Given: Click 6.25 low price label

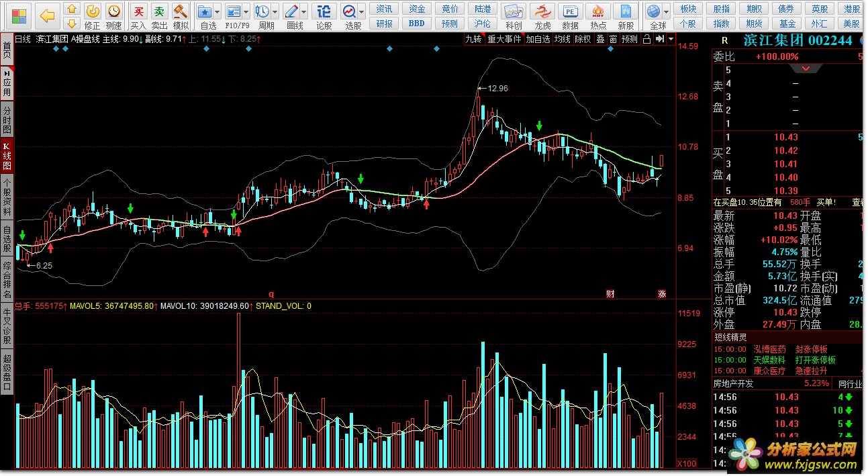Looking at the screenshot, I should click(44, 265).
